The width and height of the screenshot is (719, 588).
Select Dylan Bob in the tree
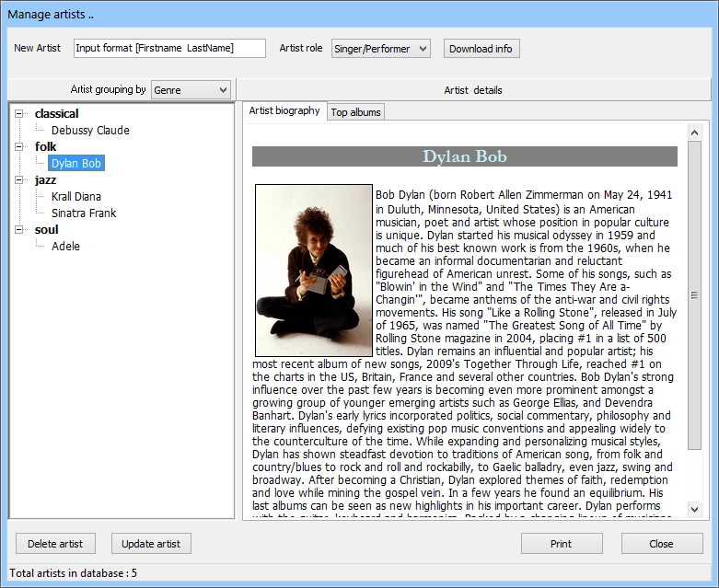pyautogui.click(x=76, y=163)
